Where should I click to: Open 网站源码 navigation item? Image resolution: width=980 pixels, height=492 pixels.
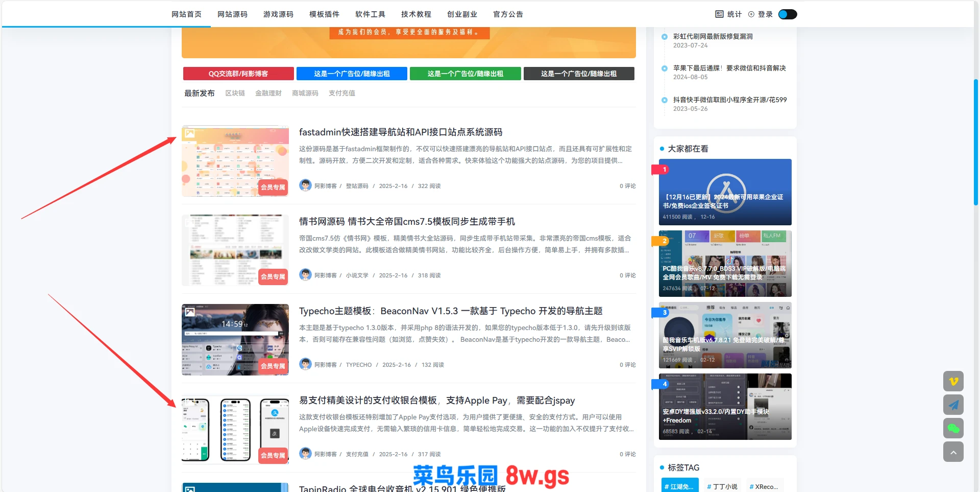pos(232,14)
